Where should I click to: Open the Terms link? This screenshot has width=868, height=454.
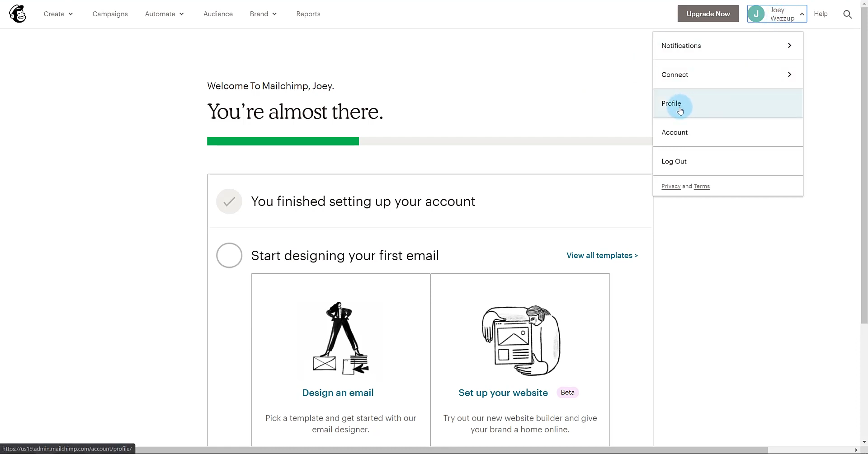click(x=702, y=187)
